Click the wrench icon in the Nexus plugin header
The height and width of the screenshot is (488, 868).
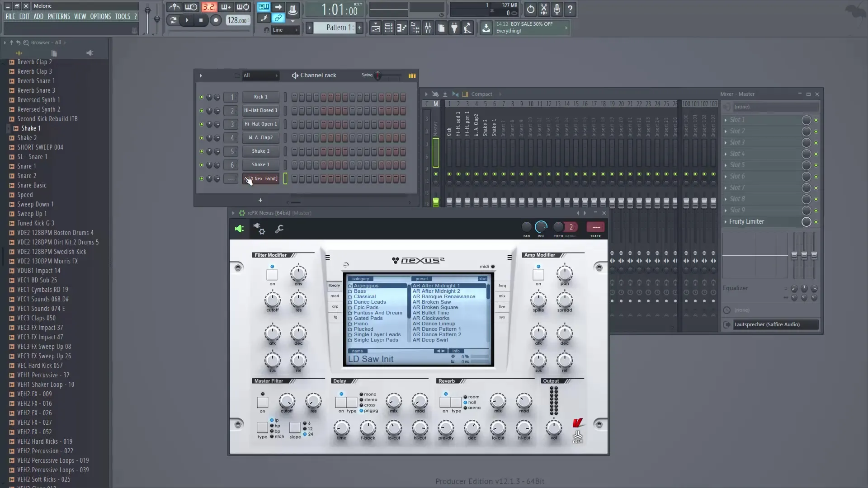point(279,229)
